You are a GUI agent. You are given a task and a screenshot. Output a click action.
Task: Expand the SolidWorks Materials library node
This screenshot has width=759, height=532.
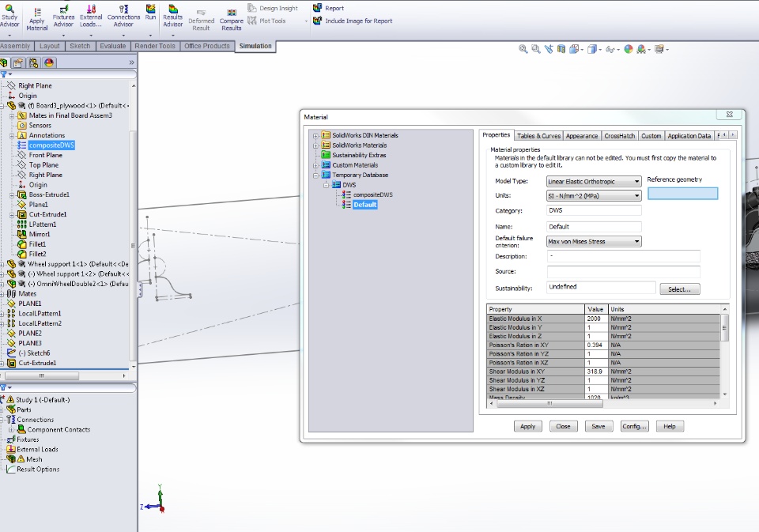(315, 145)
